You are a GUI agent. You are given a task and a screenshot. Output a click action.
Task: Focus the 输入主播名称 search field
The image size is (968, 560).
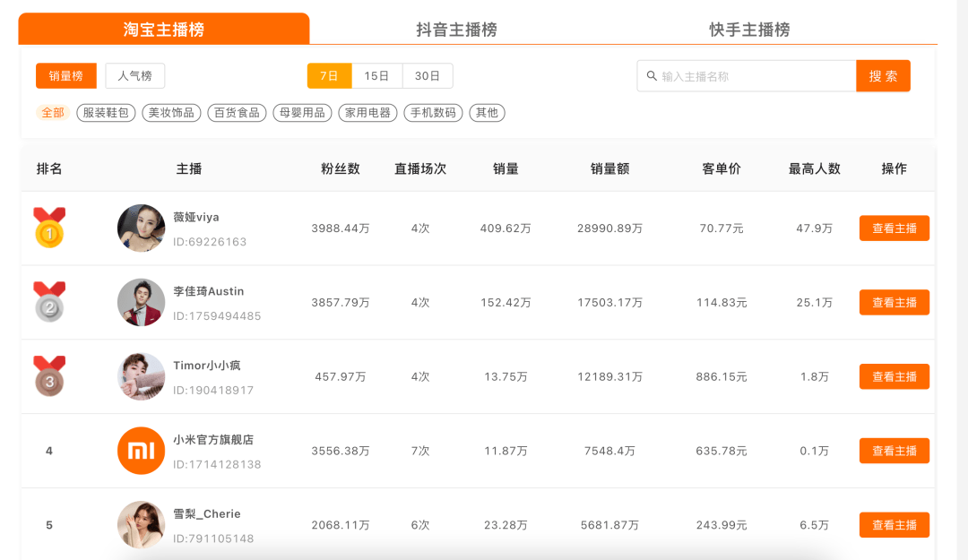pyautogui.click(x=747, y=76)
